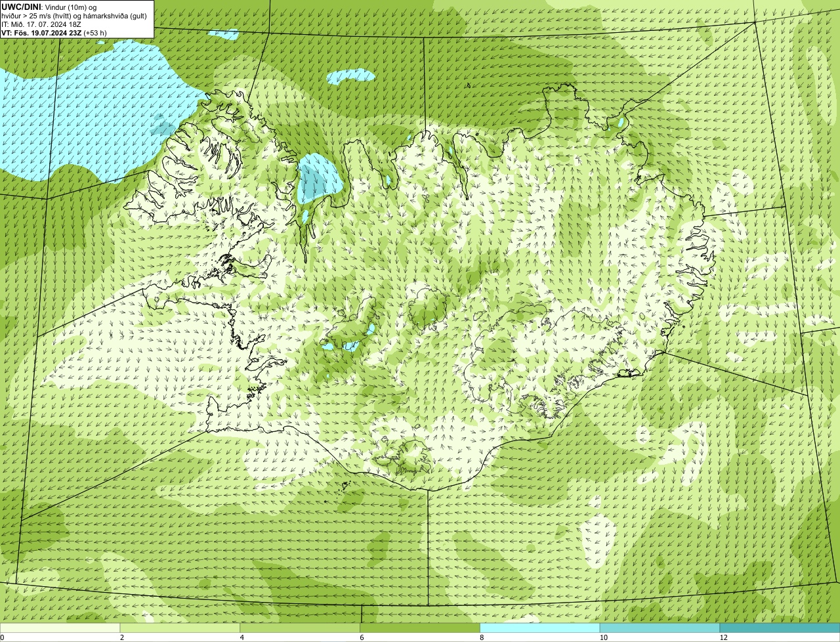This screenshot has width=840, height=642.
Task: Click the 4–6 m/s green legend band
Action: coord(301,628)
